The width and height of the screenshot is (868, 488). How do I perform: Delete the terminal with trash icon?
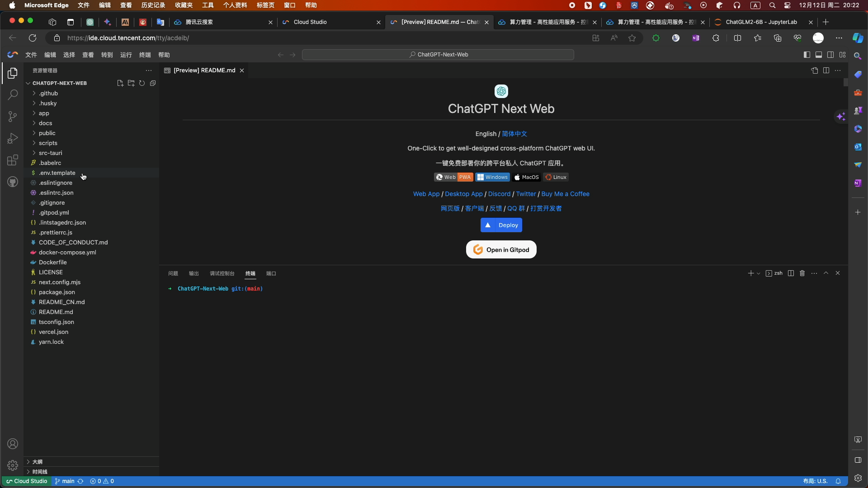point(802,273)
